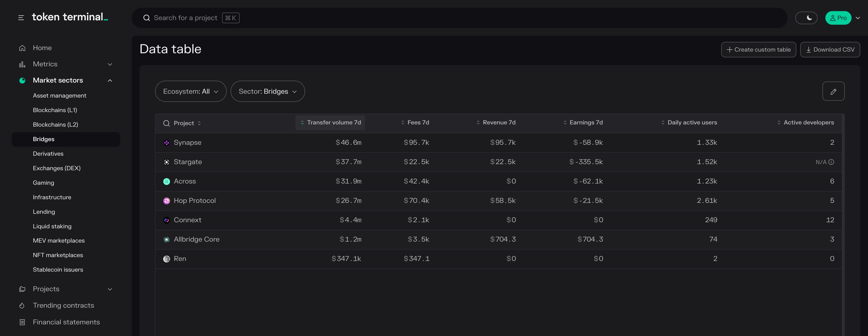Collapse the Market sectors menu
The image size is (868, 336).
(x=110, y=80)
